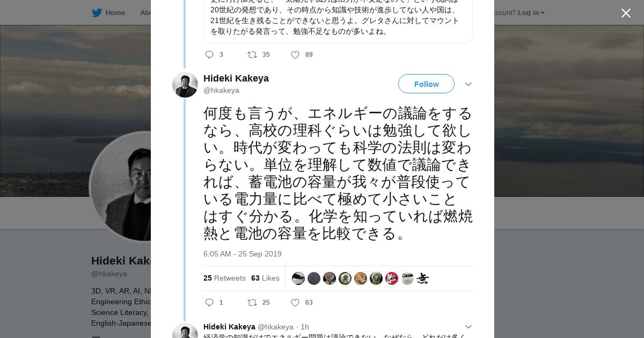Expand the bottom reply tweet's chevron menu
Viewport: 644px width, 338px height.
tap(468, 327)
